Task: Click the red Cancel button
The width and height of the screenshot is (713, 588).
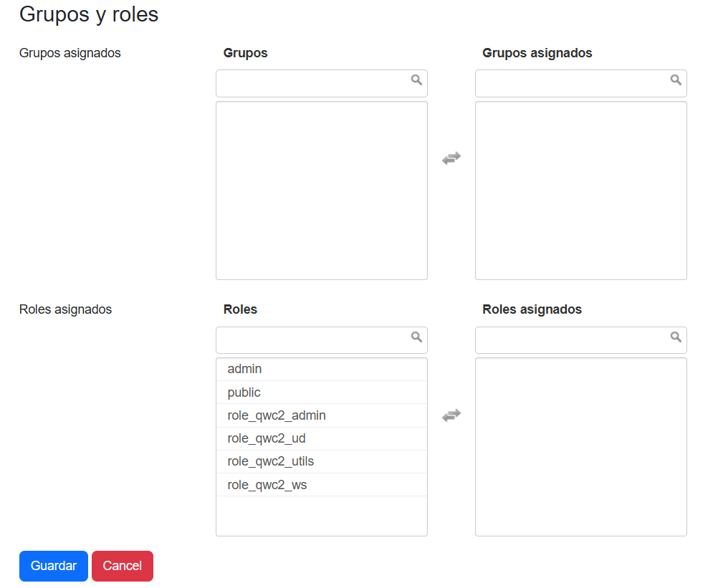Action: click(x=123, y=566)
